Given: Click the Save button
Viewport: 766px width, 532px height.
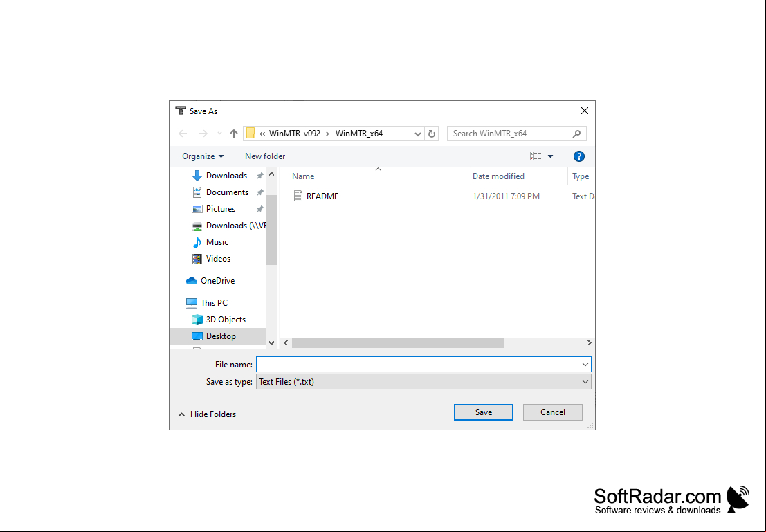Looking at the screenshot, I should tap(484, 412).
